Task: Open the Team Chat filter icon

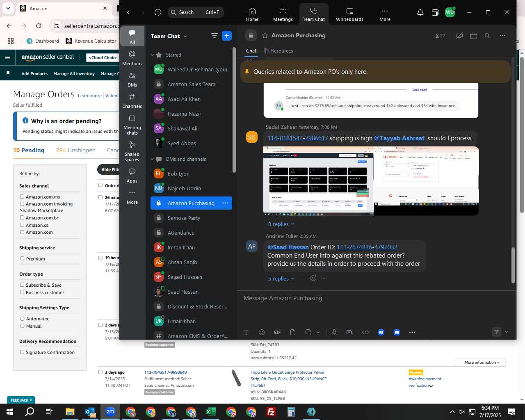Action: [214, 36]
